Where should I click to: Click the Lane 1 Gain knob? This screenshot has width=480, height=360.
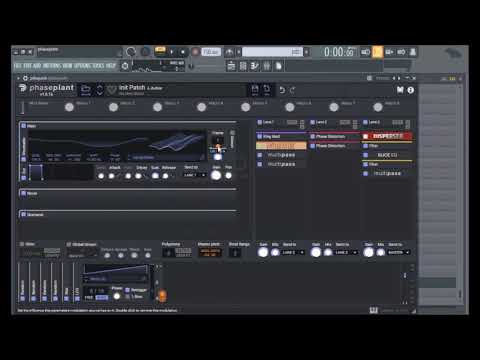pyautogui.click(x=263, y=252)
